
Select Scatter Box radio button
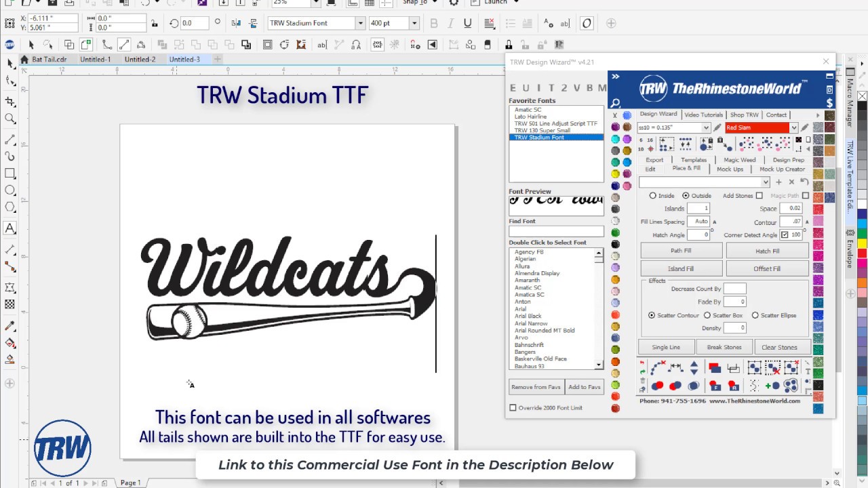(x=707, y=315)
